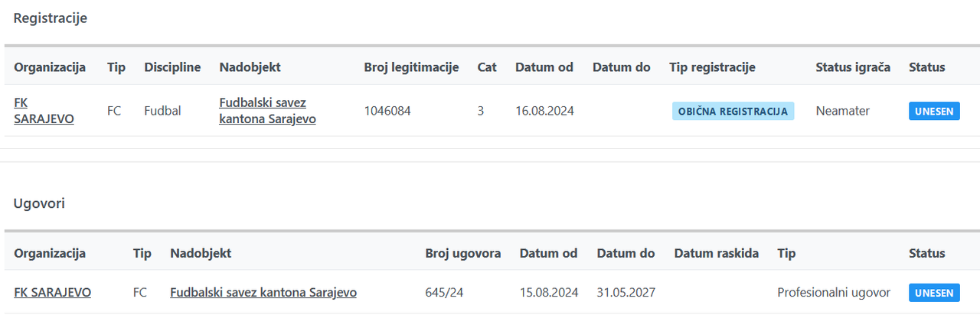The height and width of the screenshot is (318, 980).
Task: Click the OBIČNA REGISTRACIJA badge
Action: (x=733, y=111)
